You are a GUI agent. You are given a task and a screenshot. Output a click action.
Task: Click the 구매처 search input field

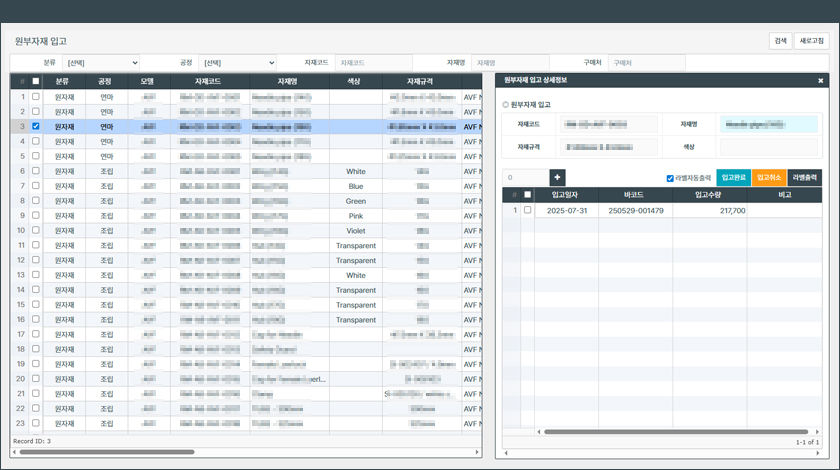(645, 63)
